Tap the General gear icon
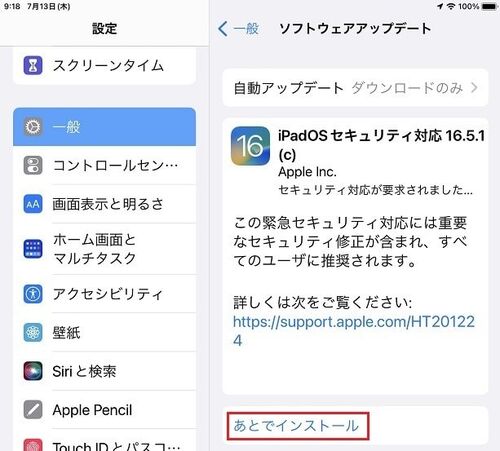 (x=33, y=127)
